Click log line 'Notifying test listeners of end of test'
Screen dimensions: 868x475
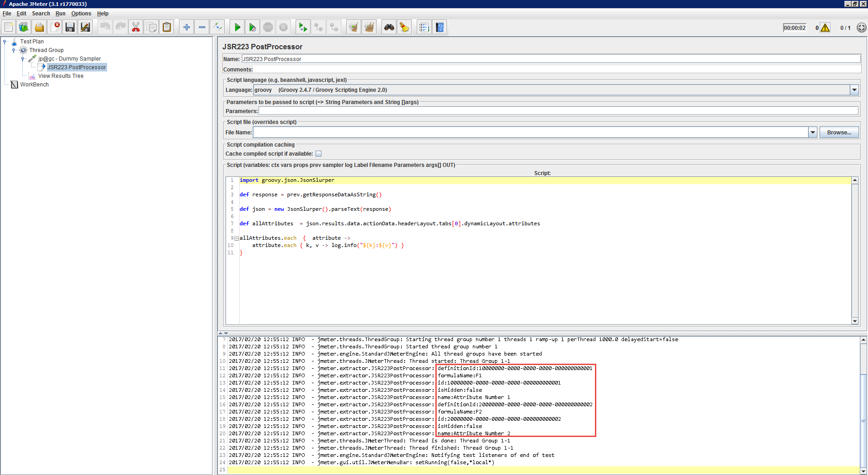(x=493, y=456)
